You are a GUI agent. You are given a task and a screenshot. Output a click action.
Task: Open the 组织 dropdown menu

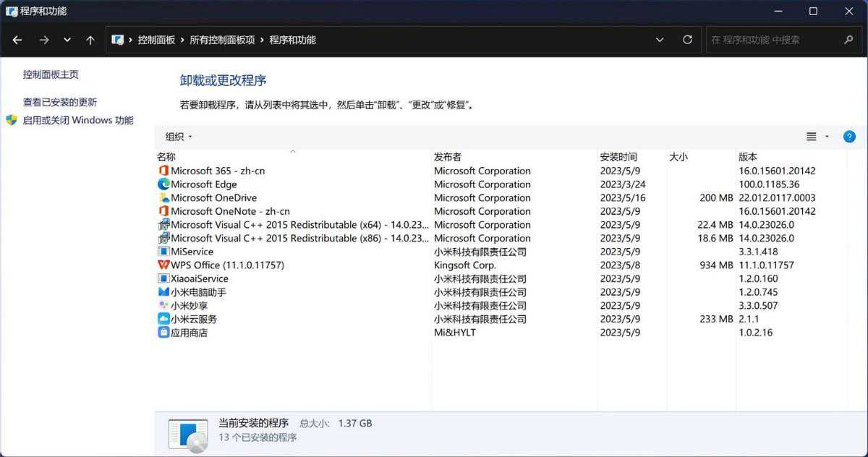click(179, 137)
